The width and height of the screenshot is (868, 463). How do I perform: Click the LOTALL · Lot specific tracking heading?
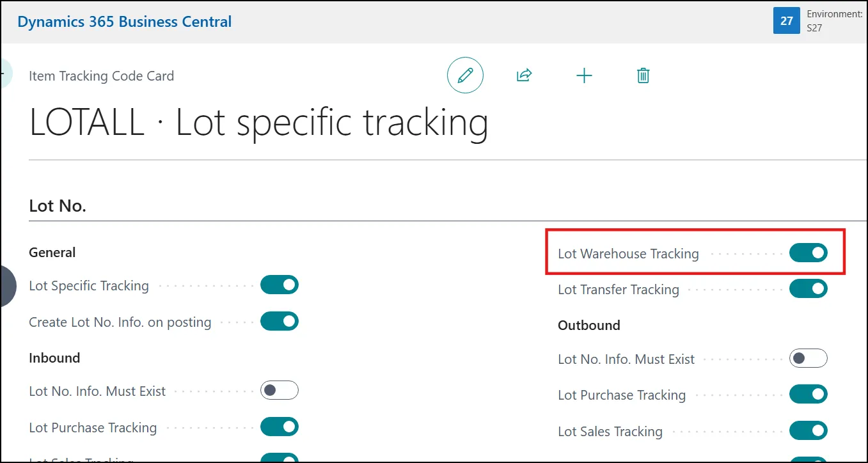(x=258, y=122)
